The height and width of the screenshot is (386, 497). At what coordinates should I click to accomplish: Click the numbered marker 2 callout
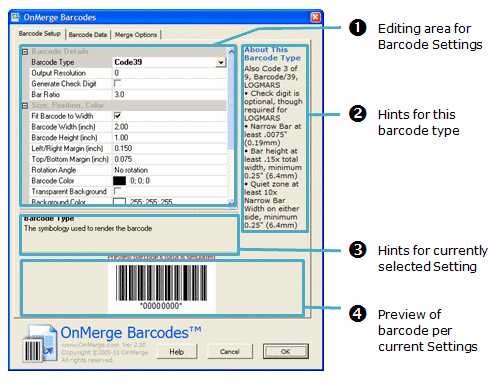357,114
